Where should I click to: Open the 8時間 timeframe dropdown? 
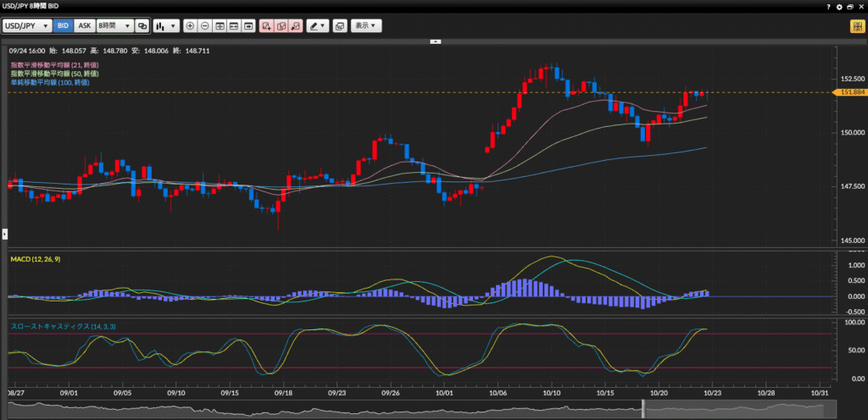(x=114, y=26)
